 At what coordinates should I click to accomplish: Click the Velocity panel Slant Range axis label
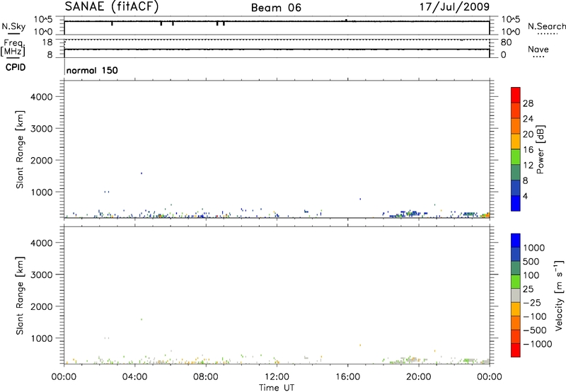pos(20,295)
